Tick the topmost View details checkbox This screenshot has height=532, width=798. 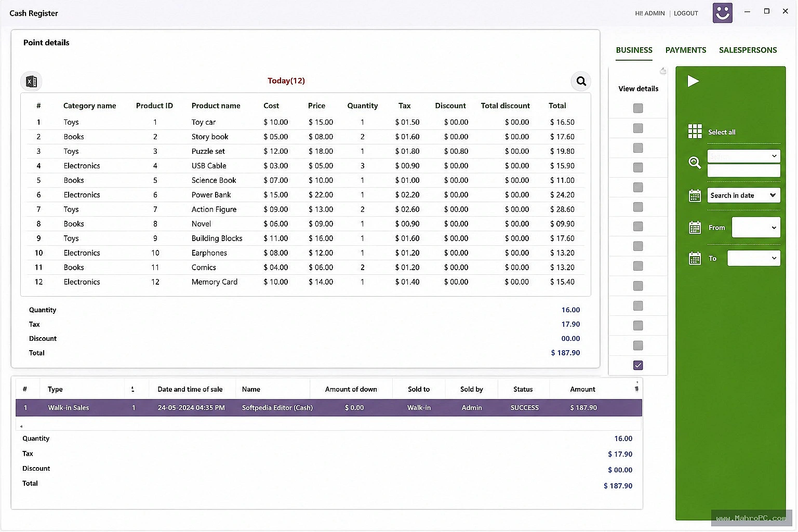638,108
